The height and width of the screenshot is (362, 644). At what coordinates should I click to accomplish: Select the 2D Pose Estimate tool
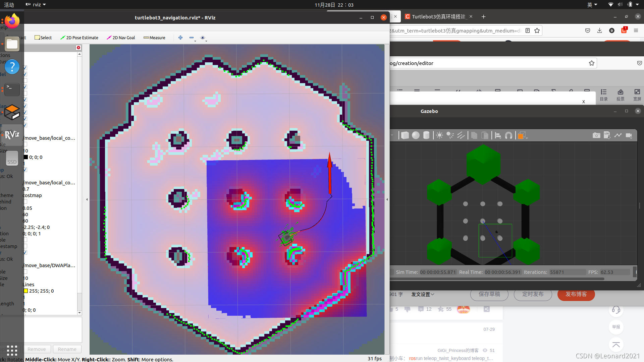pos(79,38)
